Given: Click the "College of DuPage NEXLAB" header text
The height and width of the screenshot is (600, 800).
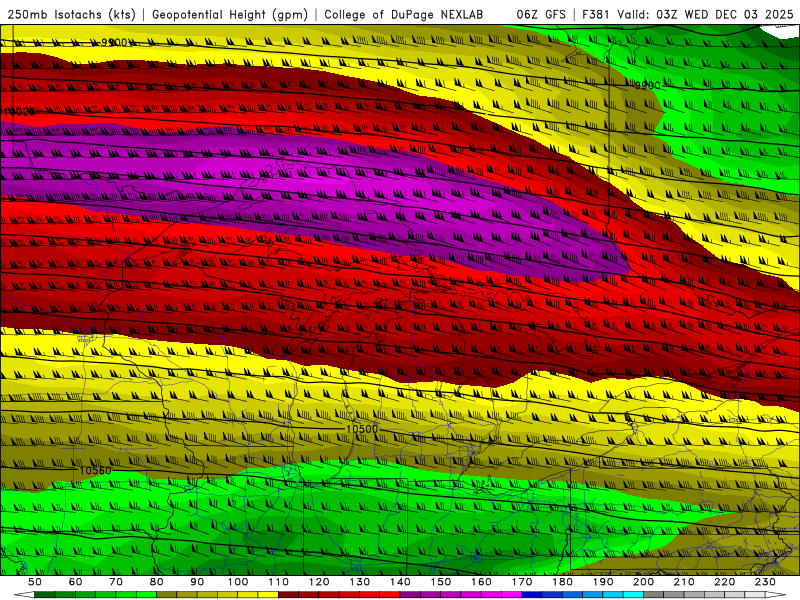Looking at the screenshot, I should pyautogui.click(x=403, y=15).
